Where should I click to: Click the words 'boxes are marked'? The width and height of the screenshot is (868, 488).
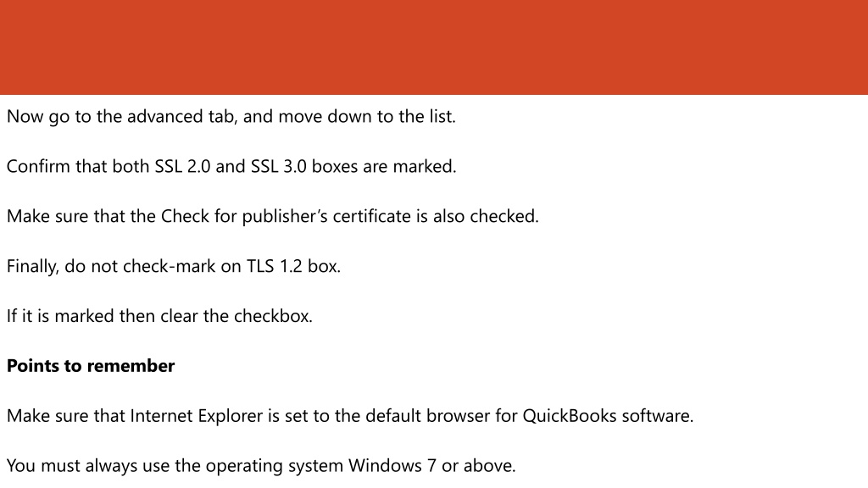click(384, 167)
